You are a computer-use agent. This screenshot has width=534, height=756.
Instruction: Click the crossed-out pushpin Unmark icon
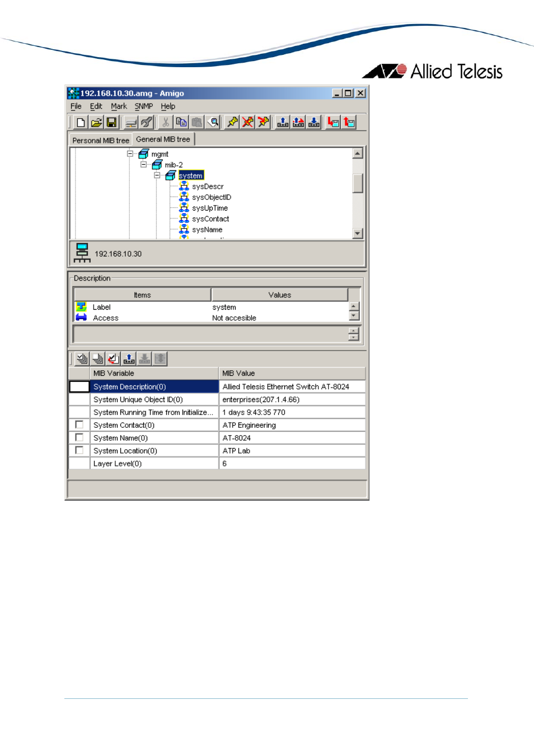click(248, 122)
